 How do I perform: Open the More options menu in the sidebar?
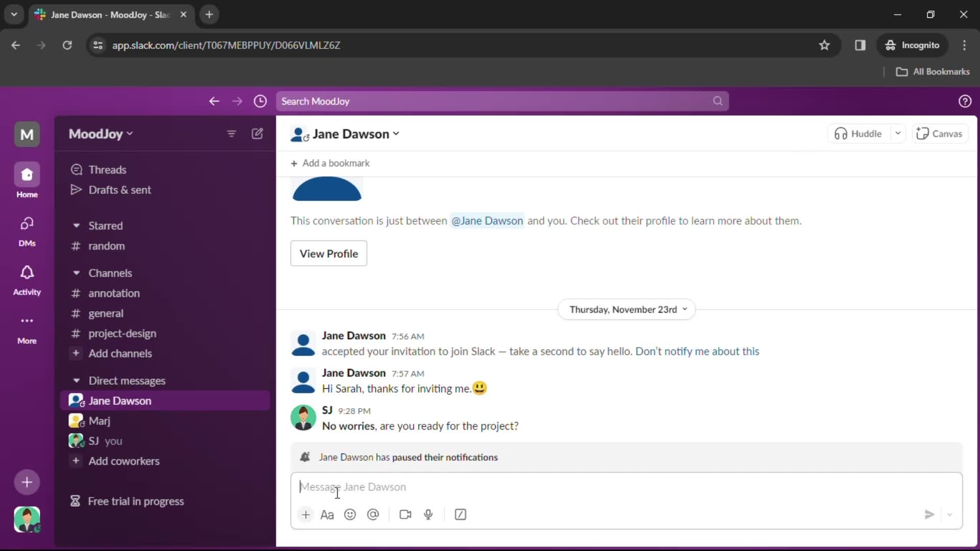pos(27,329)
